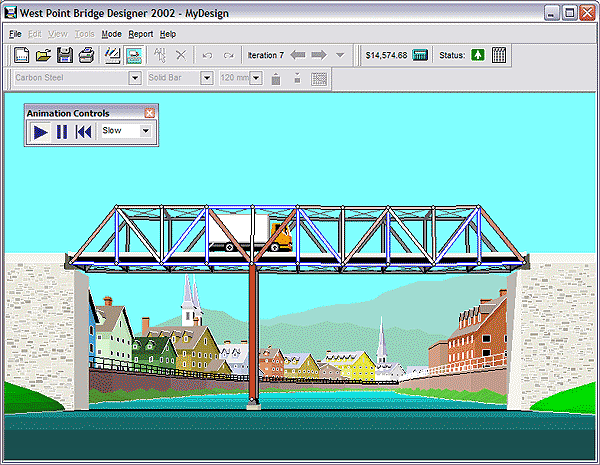Click the $14,574.68 cost value
Viewport: 600px width, 465px height.
pos(386,55)
